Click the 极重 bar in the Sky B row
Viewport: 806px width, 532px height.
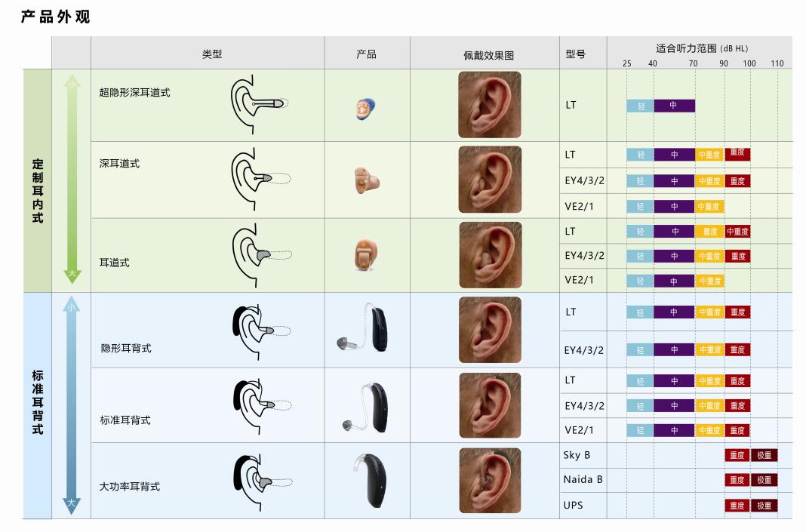764,455
